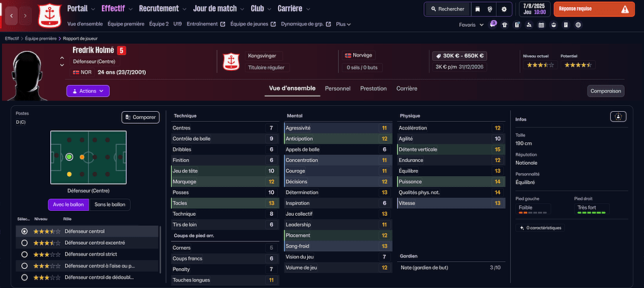
Task: Switch to the Prestation tab
Action: [373, 88]
